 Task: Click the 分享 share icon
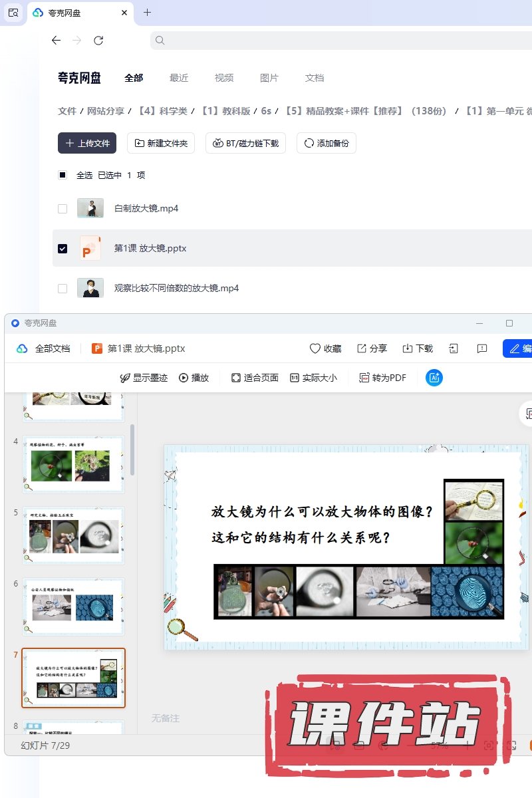click(362, 348)
